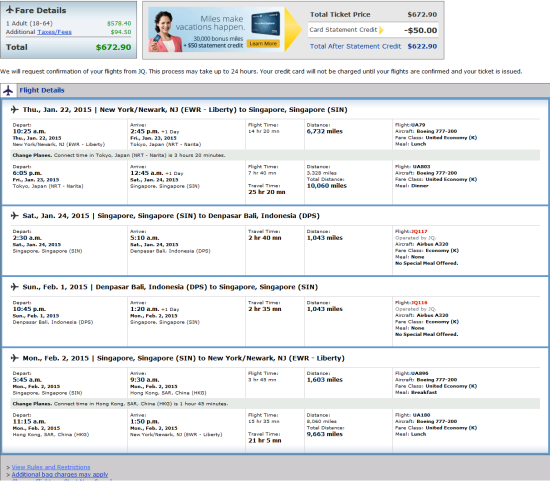Click the 10,060 miles total distance

tap(327, 186)
